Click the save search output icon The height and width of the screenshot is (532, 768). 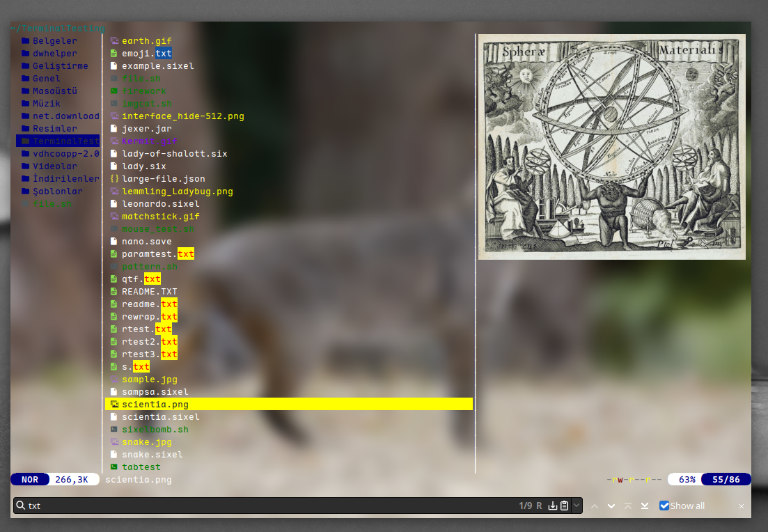(x=553, y=506)
